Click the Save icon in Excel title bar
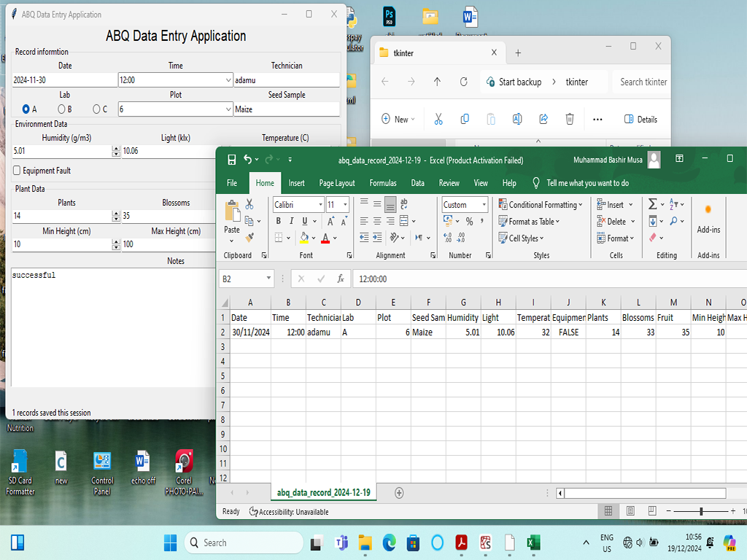The width and height of the screenshot is (747, 560). coord(231,160)
